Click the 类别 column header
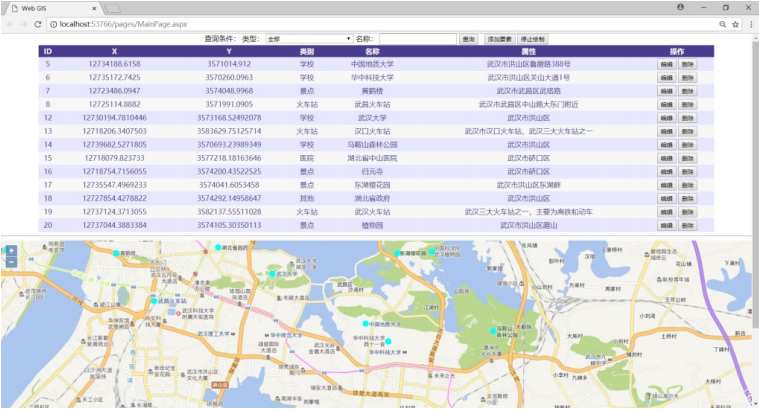759x410 pixels. click(307, 51)
